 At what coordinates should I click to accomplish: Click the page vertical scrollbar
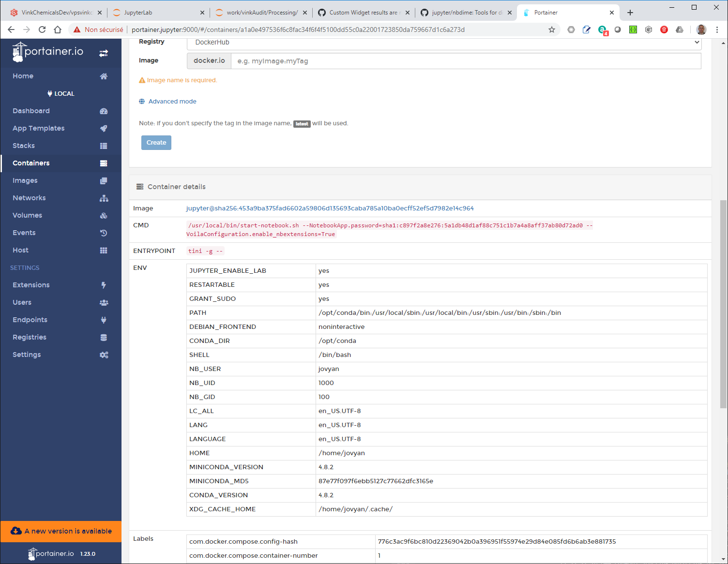click(x=724, y=304)
